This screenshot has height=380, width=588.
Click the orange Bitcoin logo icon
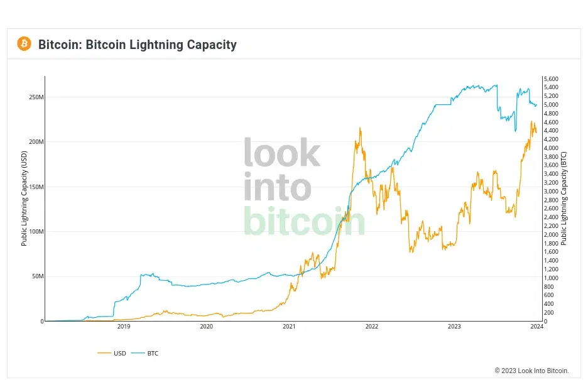point(24,44)
